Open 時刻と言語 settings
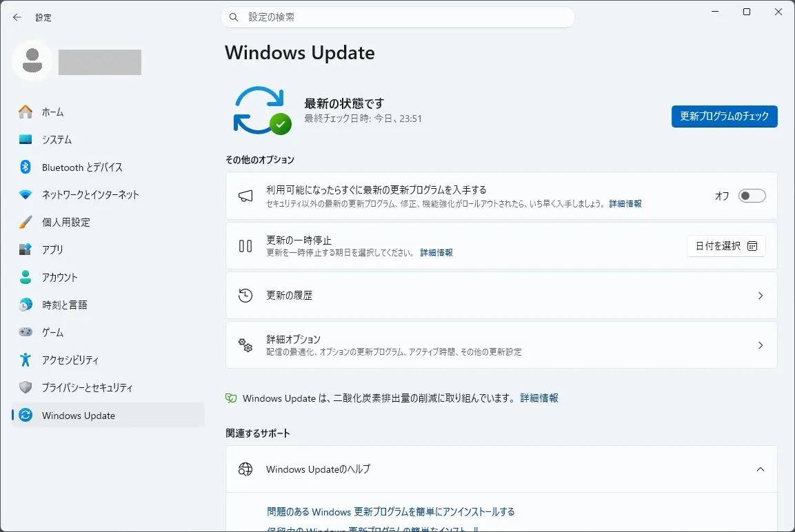 click(108, 305)
